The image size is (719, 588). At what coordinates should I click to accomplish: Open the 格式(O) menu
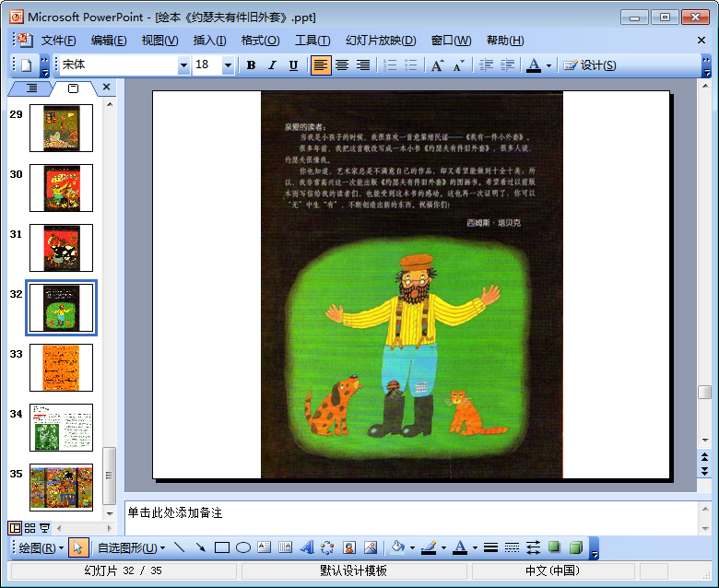click(261, 41)
